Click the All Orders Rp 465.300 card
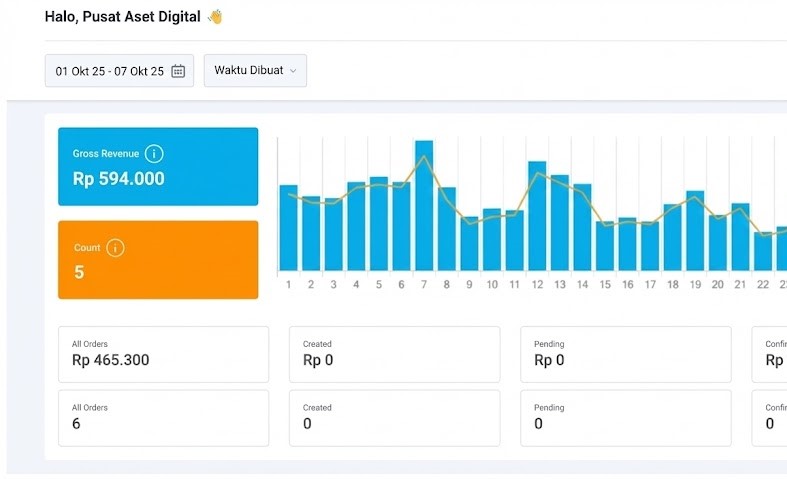The width and height of the screenshot is (787, 479). tap(163, 354)
